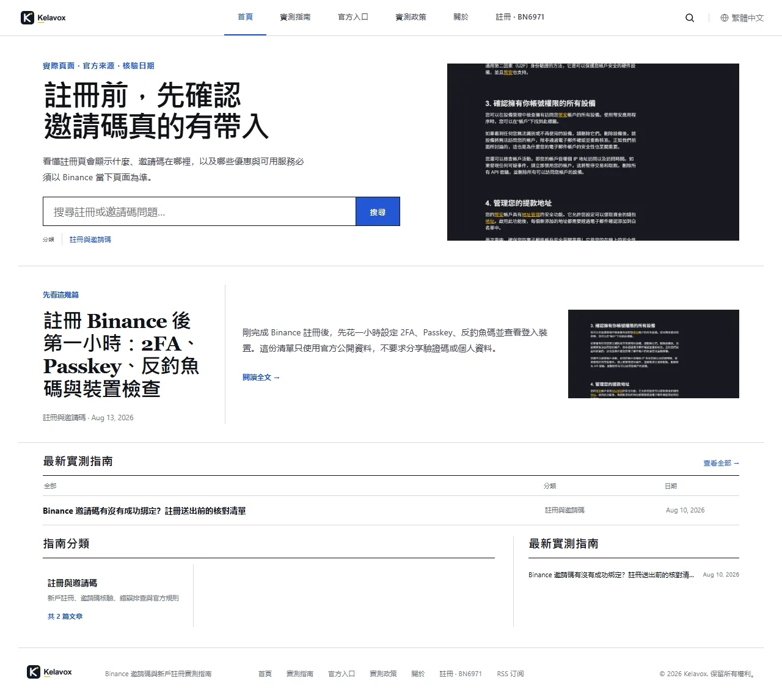Open the 關於 nav item
The image size is (782, 700).
[x=461, y=17]
